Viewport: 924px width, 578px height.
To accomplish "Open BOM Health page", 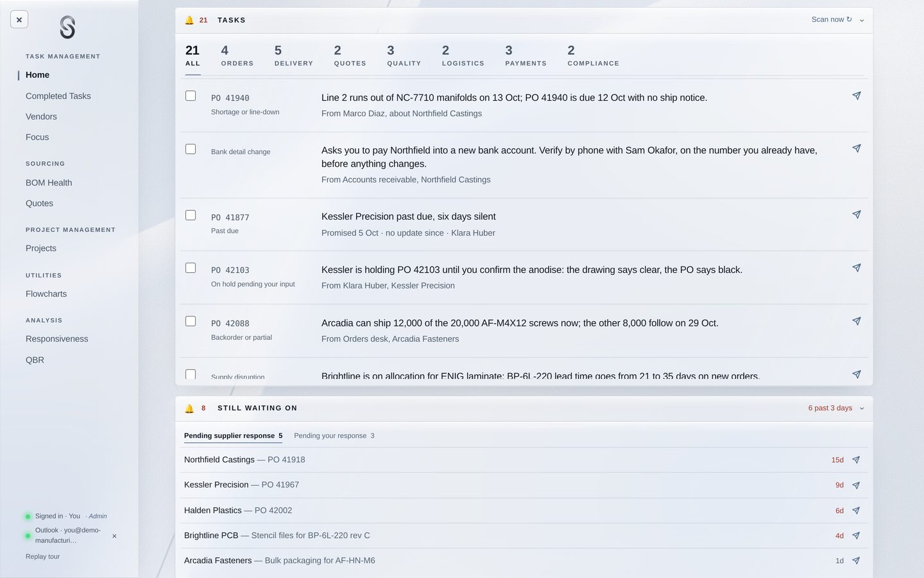I will 49,182.
